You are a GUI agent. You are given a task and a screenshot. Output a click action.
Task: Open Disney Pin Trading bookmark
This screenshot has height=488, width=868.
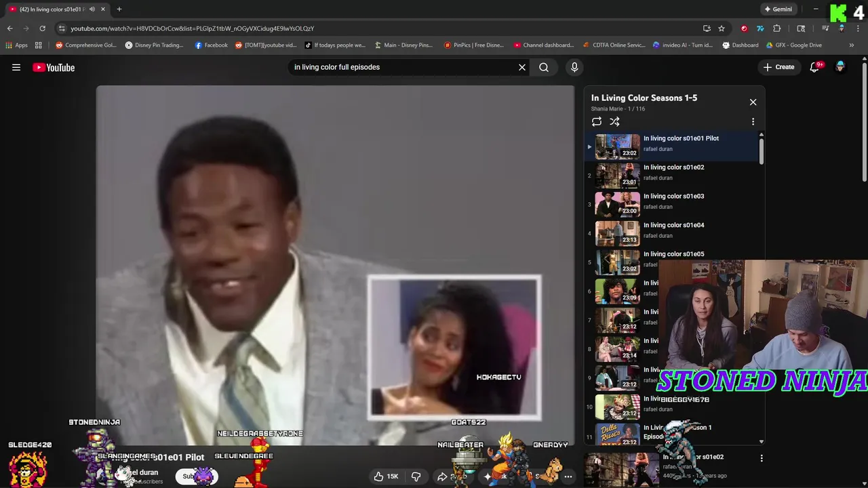pyautogui.click(x=155, y=45)
